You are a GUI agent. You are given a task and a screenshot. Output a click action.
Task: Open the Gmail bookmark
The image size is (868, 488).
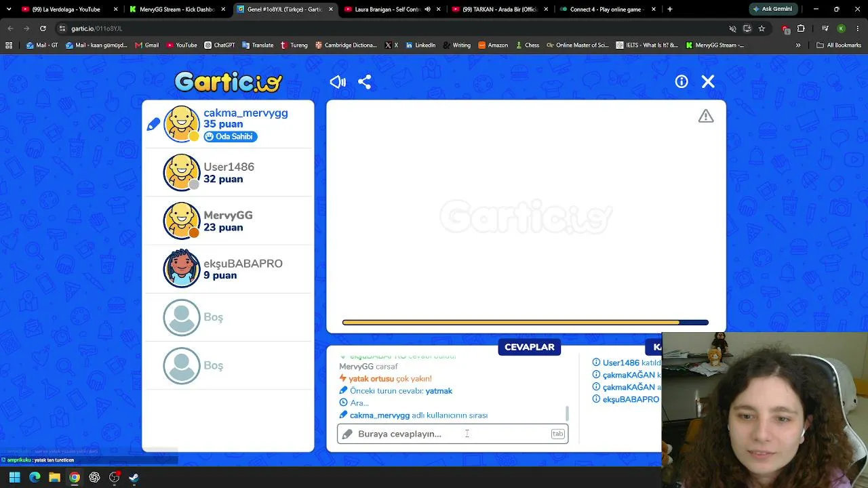coord(146,45)
